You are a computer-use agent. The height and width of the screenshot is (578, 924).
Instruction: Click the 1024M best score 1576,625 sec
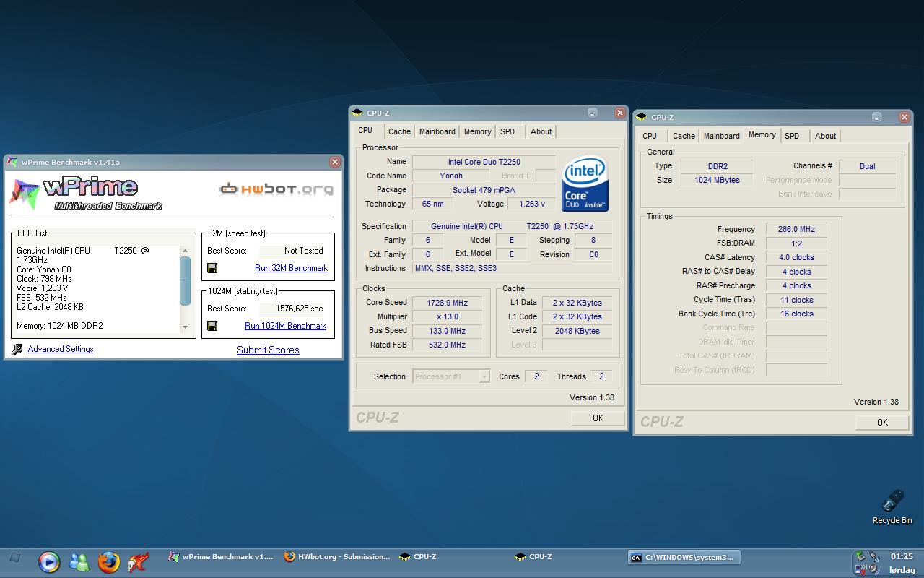[x=295, y=309]
